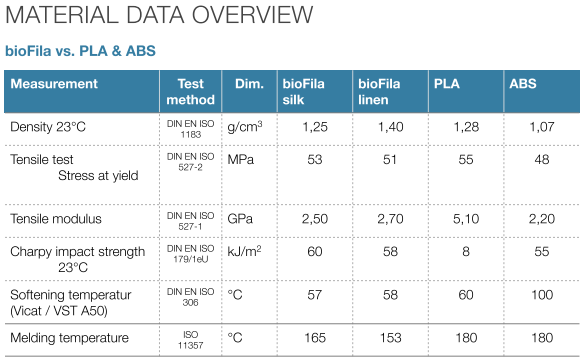Click the bioFila vs. PLA & ABS subtitle
583x362 pixels.
tap(80, 51)
